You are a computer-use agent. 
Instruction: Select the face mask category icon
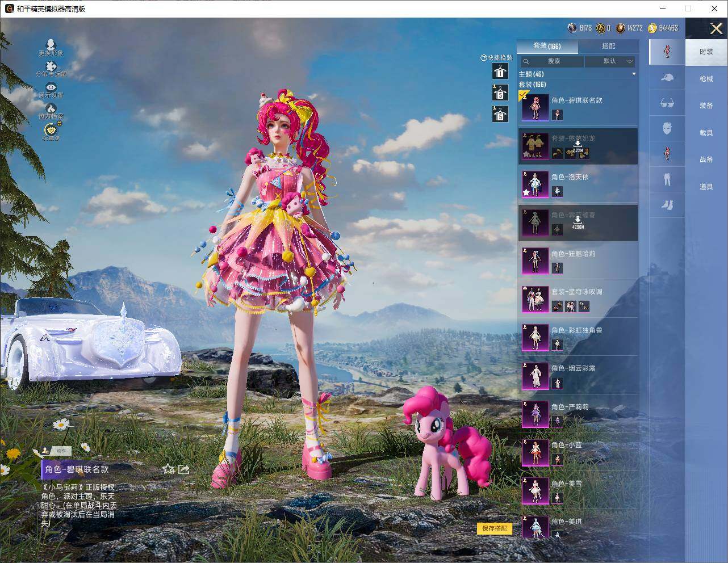pos(667,128)
